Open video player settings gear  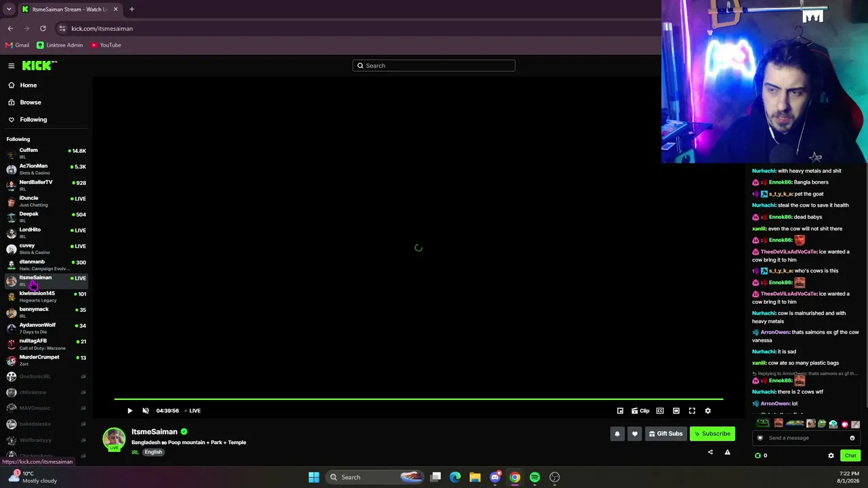click(708, 411)
